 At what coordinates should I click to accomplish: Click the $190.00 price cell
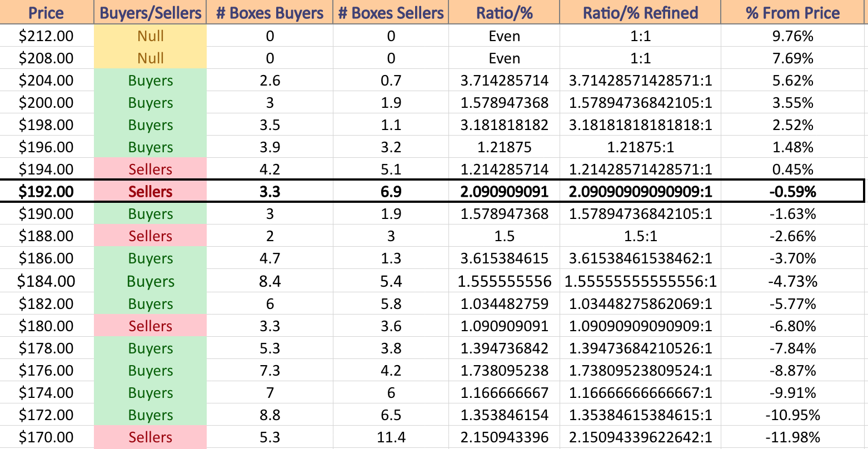[47, 214]
